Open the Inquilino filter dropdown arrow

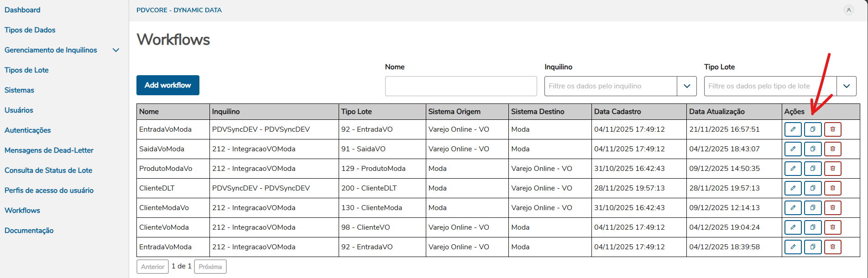coord(686,86)
